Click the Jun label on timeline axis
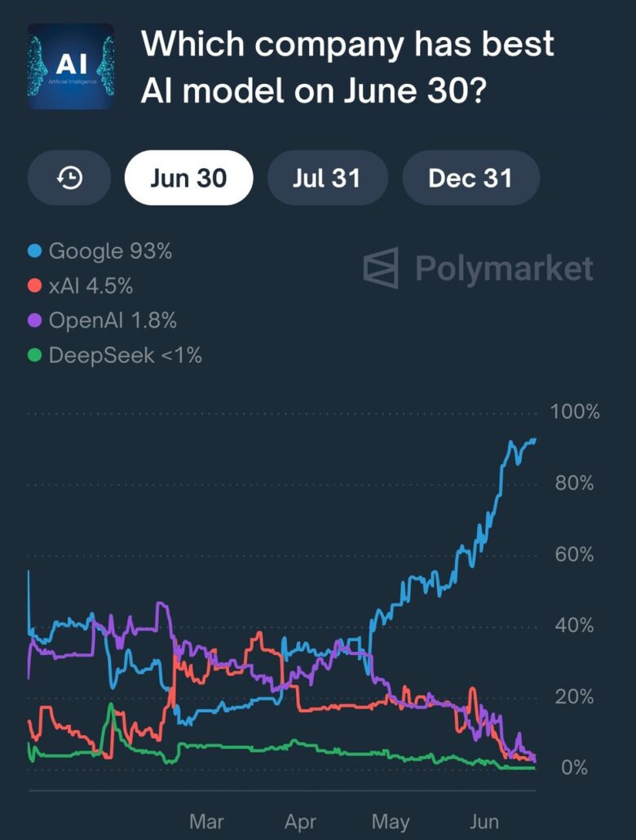 click(x=485, y=821)
